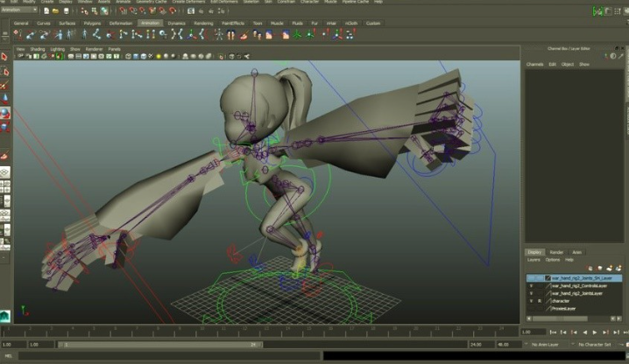
Task: Go to the start of playback range
Action: [553, 332]
